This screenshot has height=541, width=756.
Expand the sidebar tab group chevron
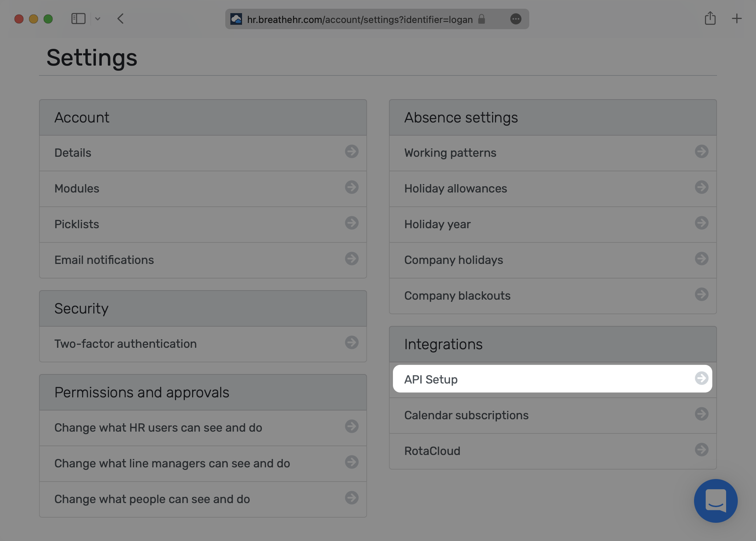[x=98, y=19]
